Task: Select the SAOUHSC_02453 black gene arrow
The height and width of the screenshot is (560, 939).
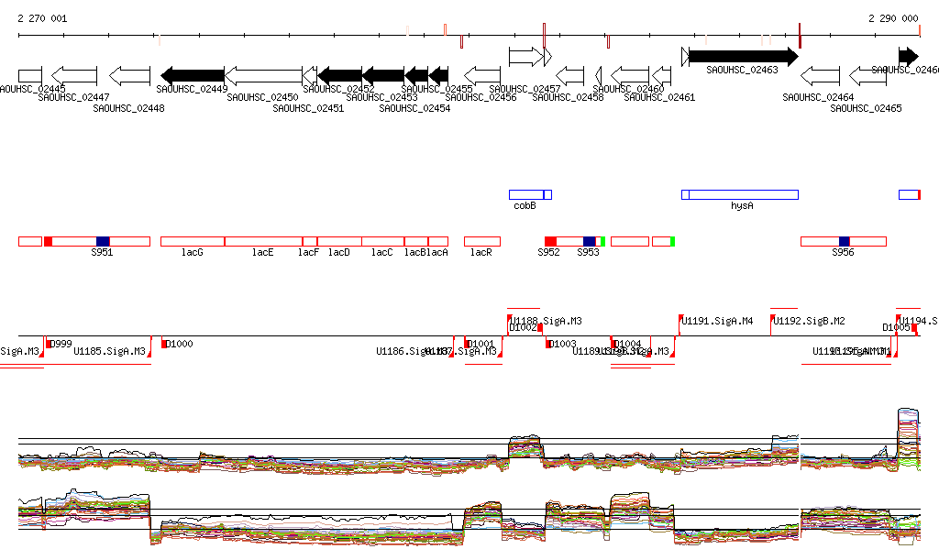Action: 383,75
